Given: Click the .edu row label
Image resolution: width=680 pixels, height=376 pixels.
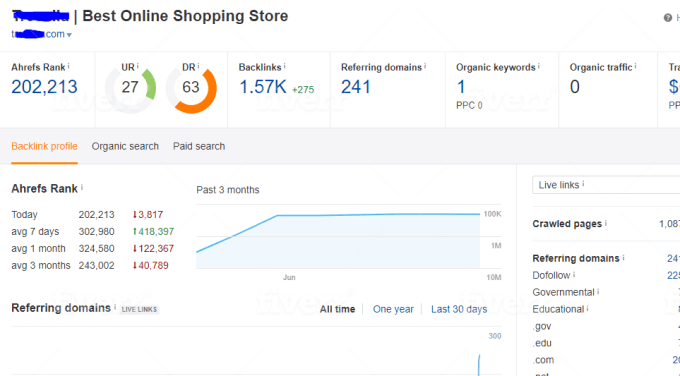Looking at the screenshot, I should [542, 343].
